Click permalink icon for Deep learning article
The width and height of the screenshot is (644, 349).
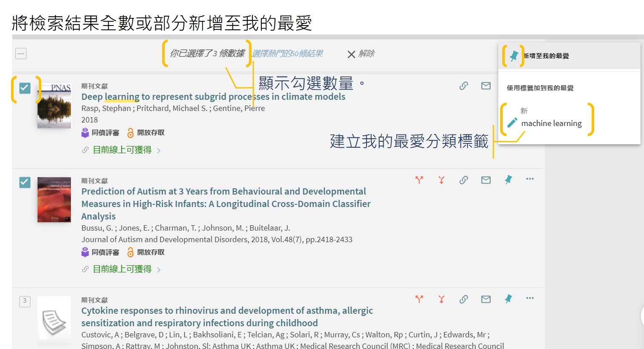(464, 86)
